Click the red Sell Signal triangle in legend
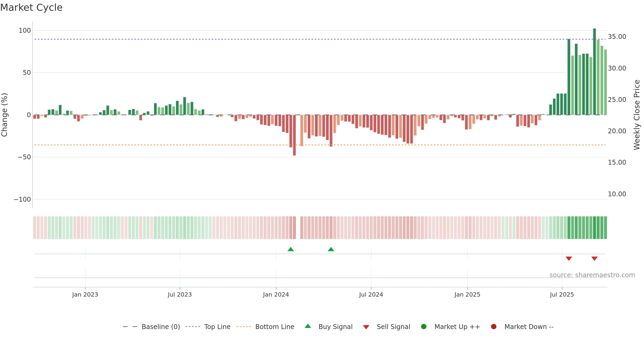Image resolution: width=644 pixels, height=362 pixels. point(366,327)
